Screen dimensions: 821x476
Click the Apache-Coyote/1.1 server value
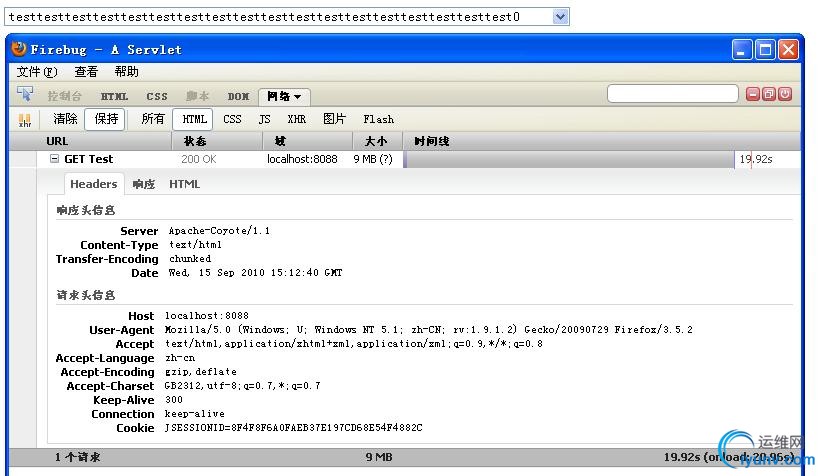[219, 231]
